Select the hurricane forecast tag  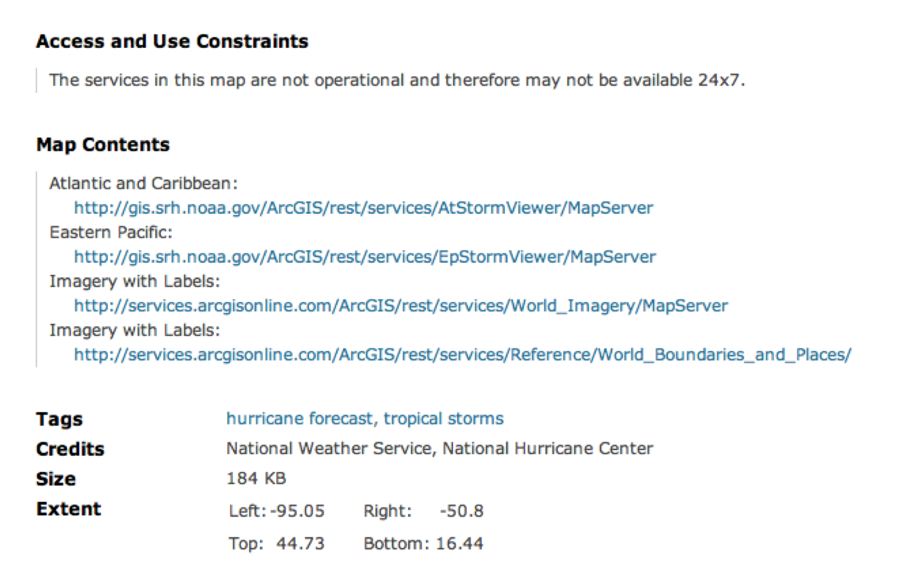[299, 419]
